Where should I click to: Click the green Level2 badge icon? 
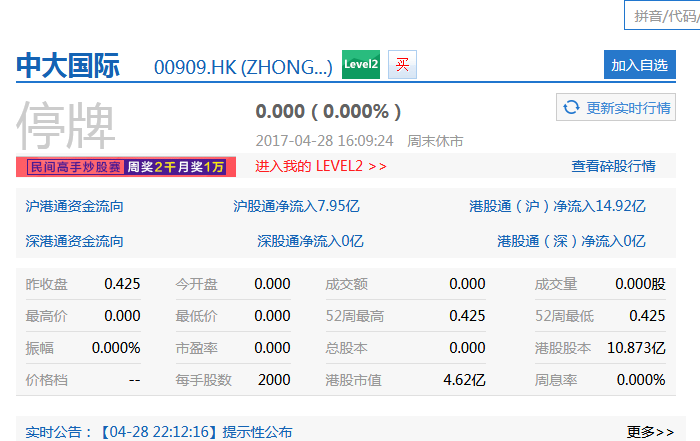pyautogui.click(x=361, y=65)
